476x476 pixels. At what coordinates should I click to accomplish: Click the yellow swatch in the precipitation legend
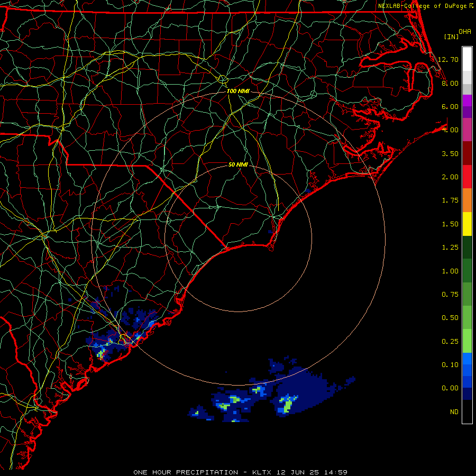[x=467, y=224]
